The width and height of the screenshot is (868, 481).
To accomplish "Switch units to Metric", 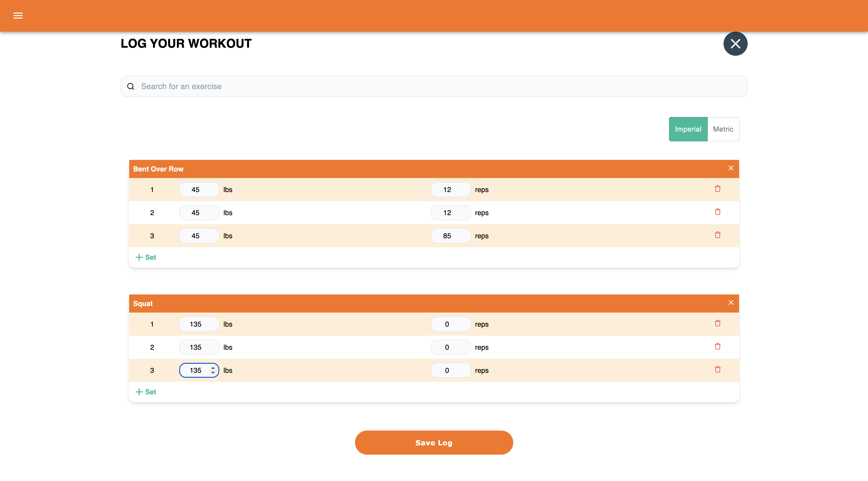I will [x=723, y=129].
